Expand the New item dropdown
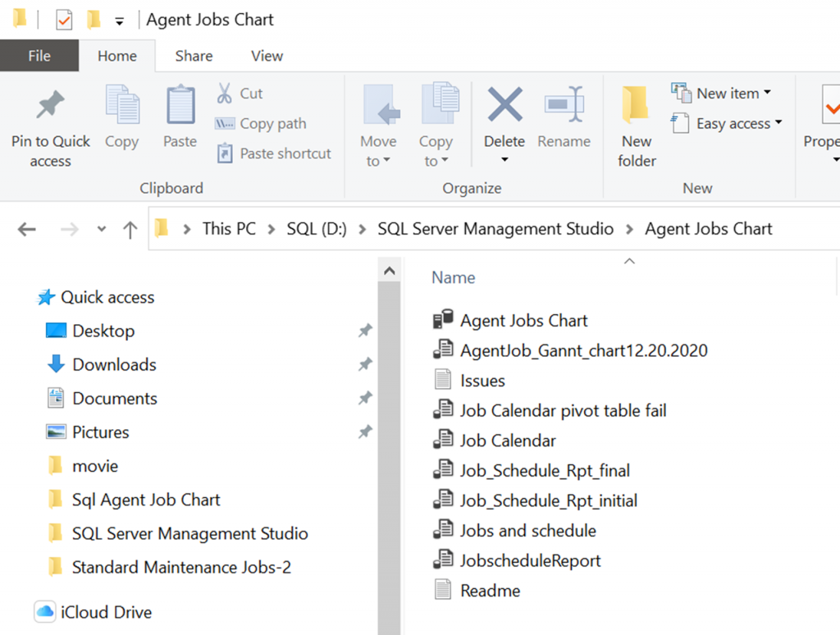 point(767,93)
